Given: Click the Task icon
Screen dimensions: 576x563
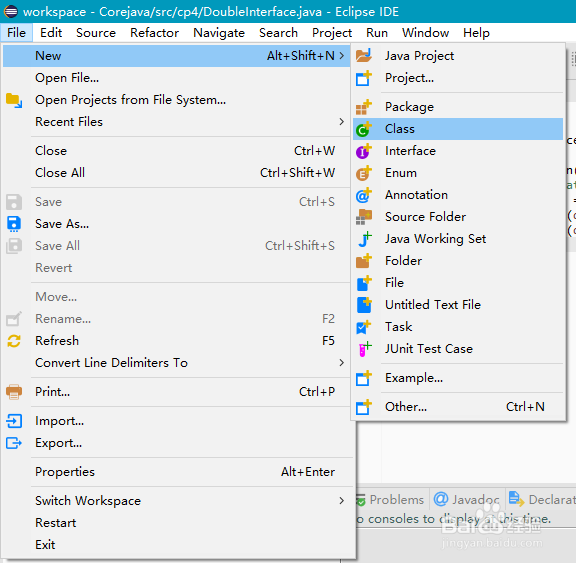Looking at the screenshot, I should 364,327.
